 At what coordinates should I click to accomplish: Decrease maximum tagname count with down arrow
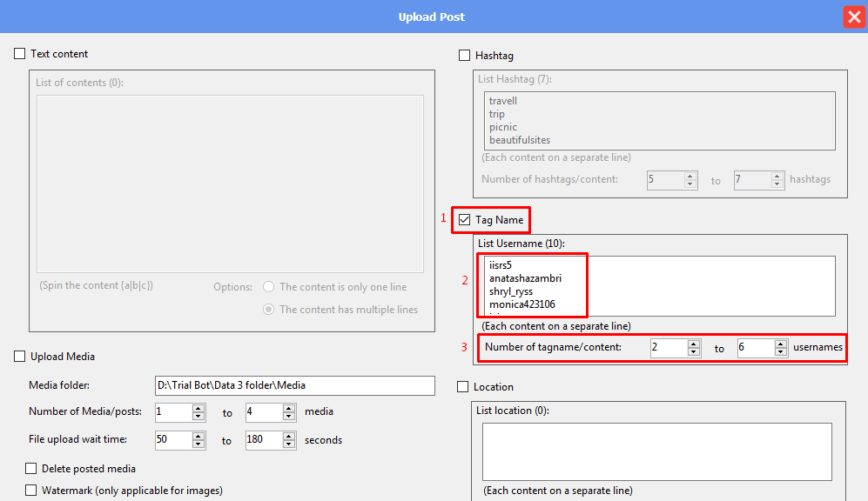click(780, 352)
